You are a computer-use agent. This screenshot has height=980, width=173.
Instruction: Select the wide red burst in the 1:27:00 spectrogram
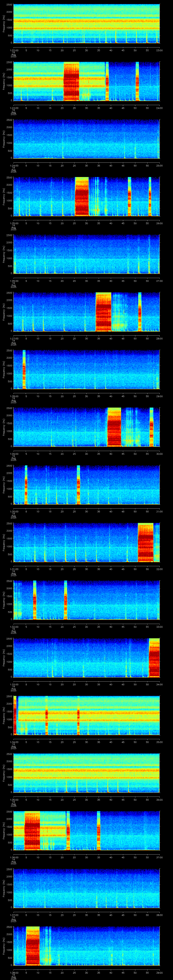coord(103,312)
